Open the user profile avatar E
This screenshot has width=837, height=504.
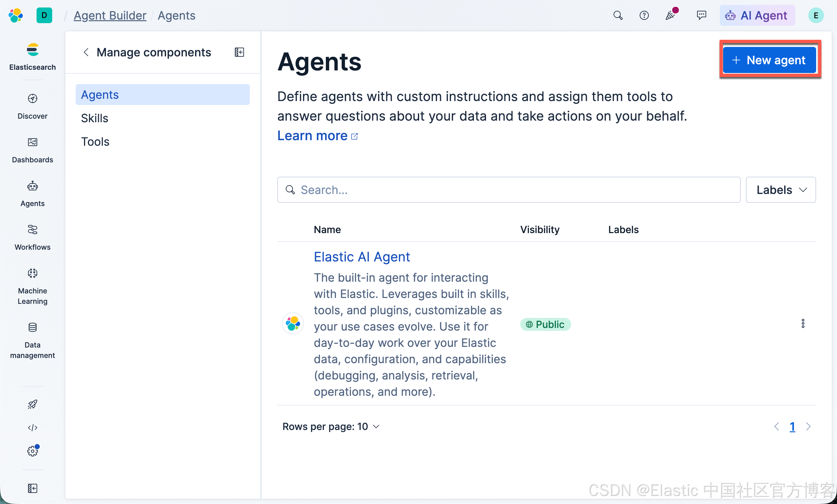pyautogui.click(x=815, y=16)
